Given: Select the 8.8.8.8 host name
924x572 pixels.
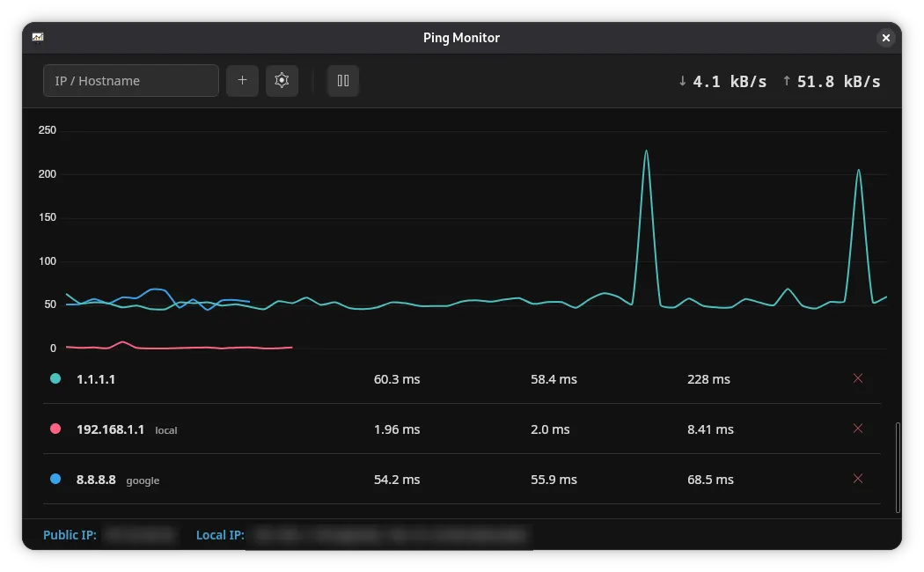Looking at the screenshot, I should pos(96,480).
